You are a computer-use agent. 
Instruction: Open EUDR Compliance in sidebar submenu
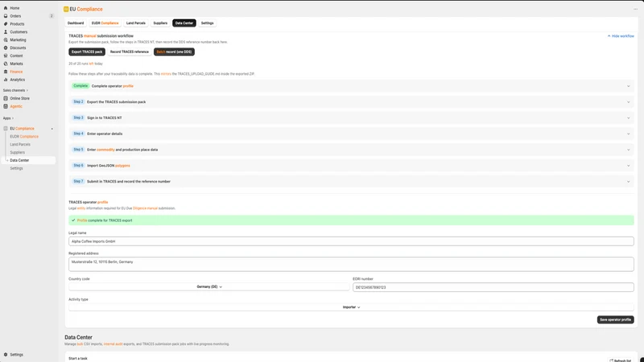pos(24,137)
